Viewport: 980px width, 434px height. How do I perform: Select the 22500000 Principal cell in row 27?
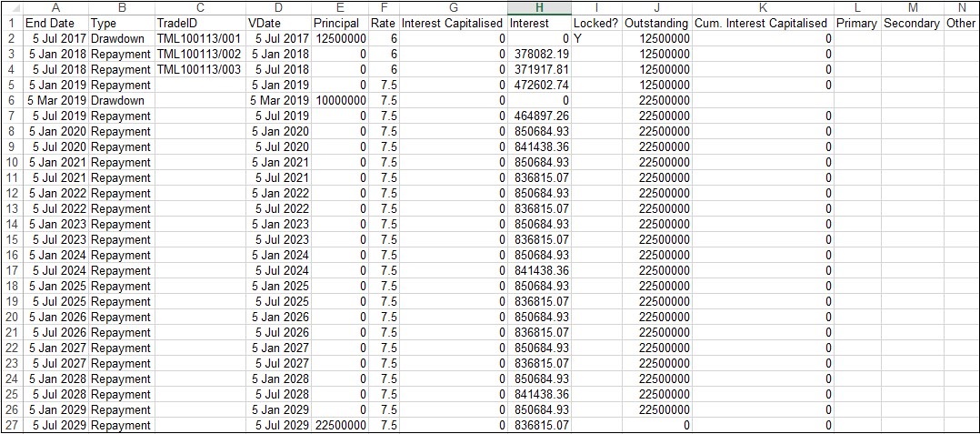(340, 425)
